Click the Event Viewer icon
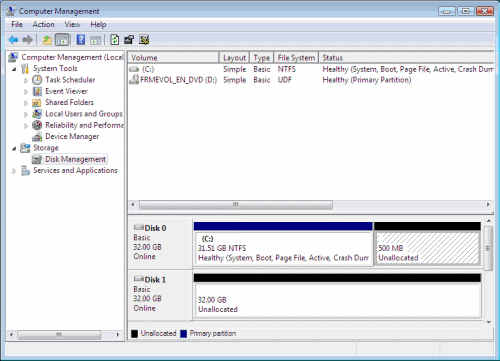The height and width of the screenshot is (361, 500). [37, 91]
